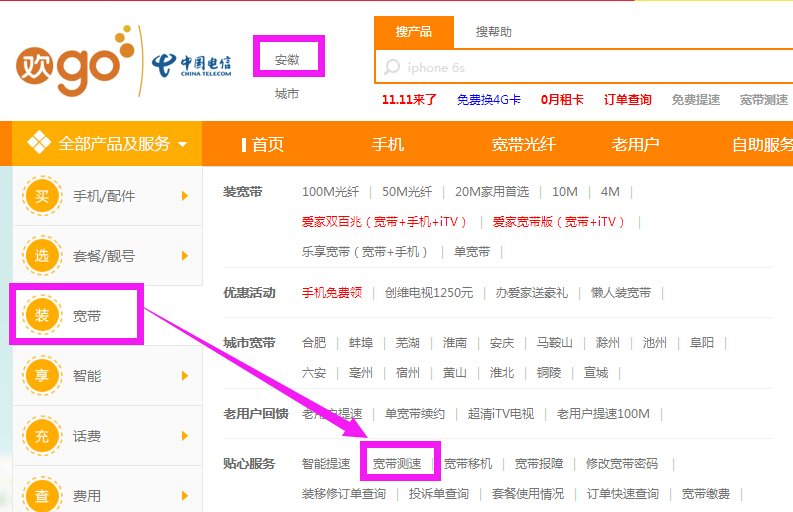Switch to the 搜产品 tab
Screen dimensions: 793x512
click(414, 32)
